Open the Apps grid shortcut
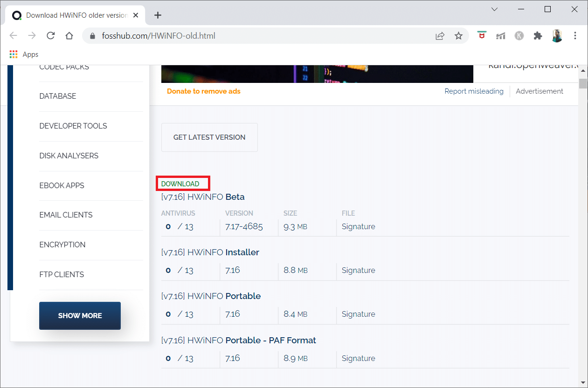Viewport: 588px width, 388px height. (x=24, y=54)
